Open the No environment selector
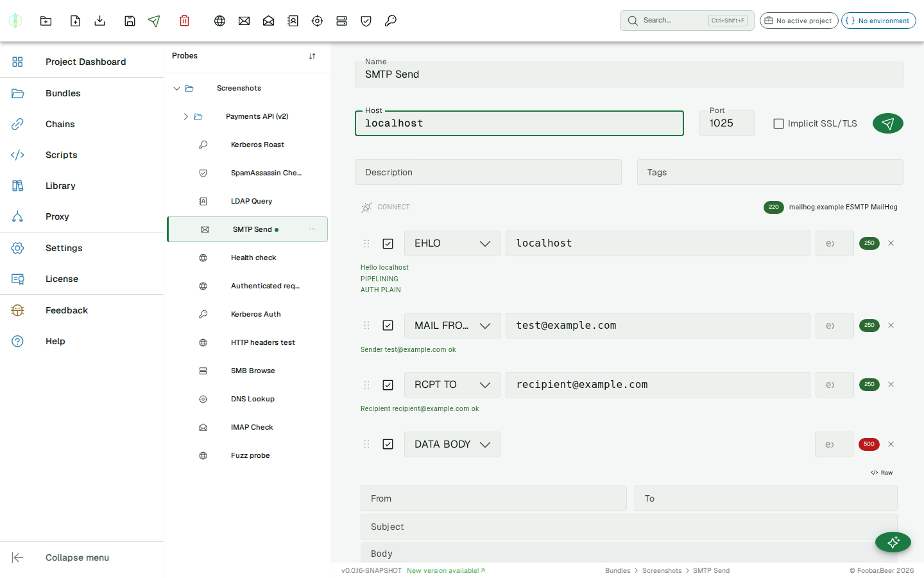This screenshot has height=578, width=924. [878, 21]
